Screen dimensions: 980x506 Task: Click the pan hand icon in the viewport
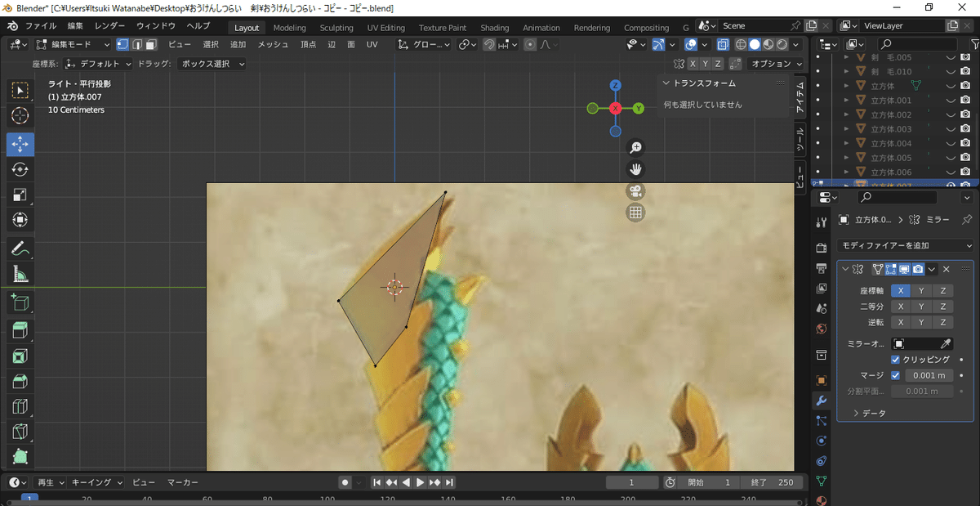[x=635, y=169]
